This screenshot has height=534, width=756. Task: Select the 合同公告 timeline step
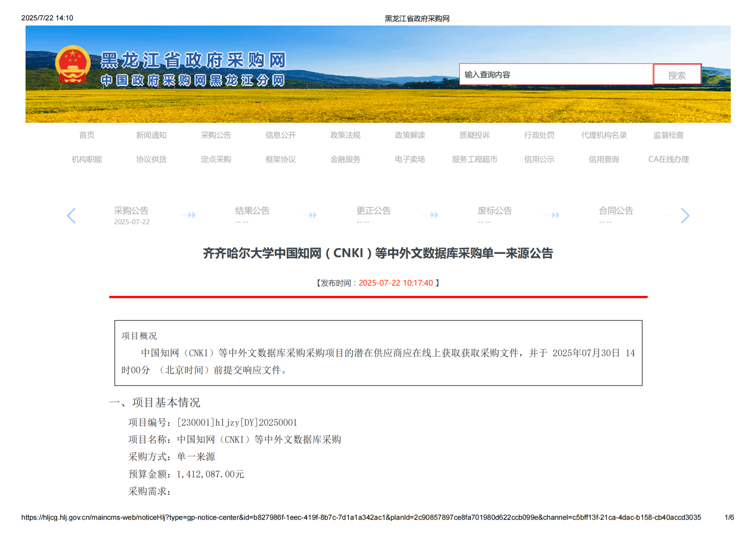pos(616,211)
